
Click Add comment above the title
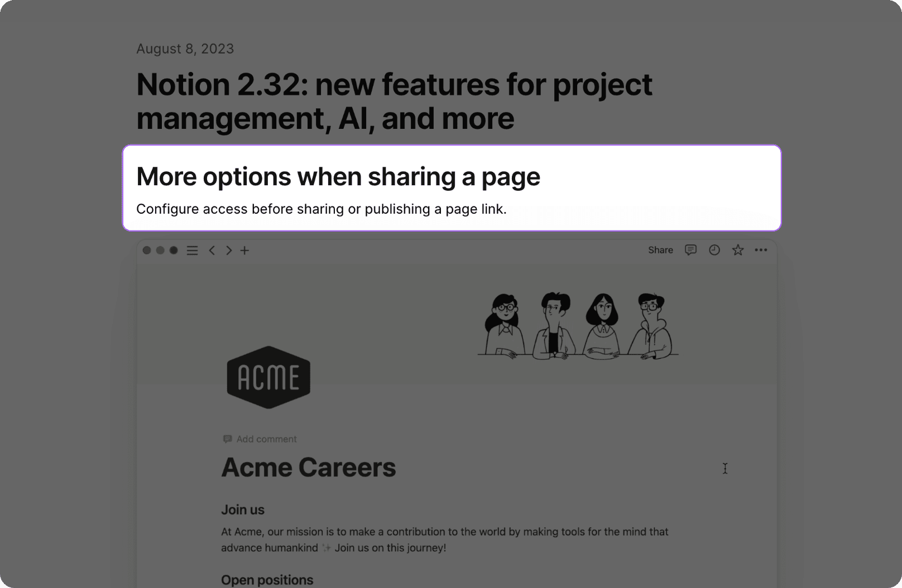(260, 439)
